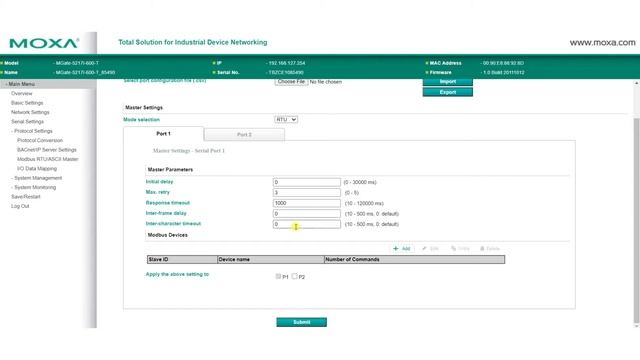Click the Response timeout field showing 1000

307,203
